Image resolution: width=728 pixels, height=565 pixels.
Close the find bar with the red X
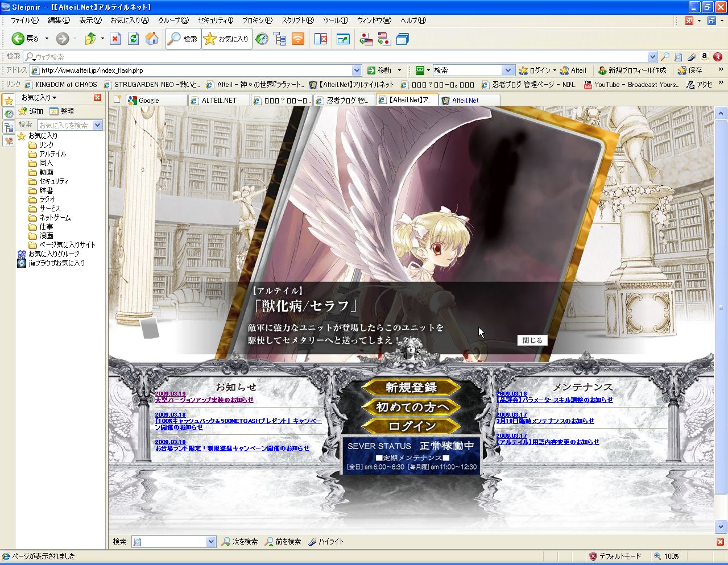tap(720, 542)
